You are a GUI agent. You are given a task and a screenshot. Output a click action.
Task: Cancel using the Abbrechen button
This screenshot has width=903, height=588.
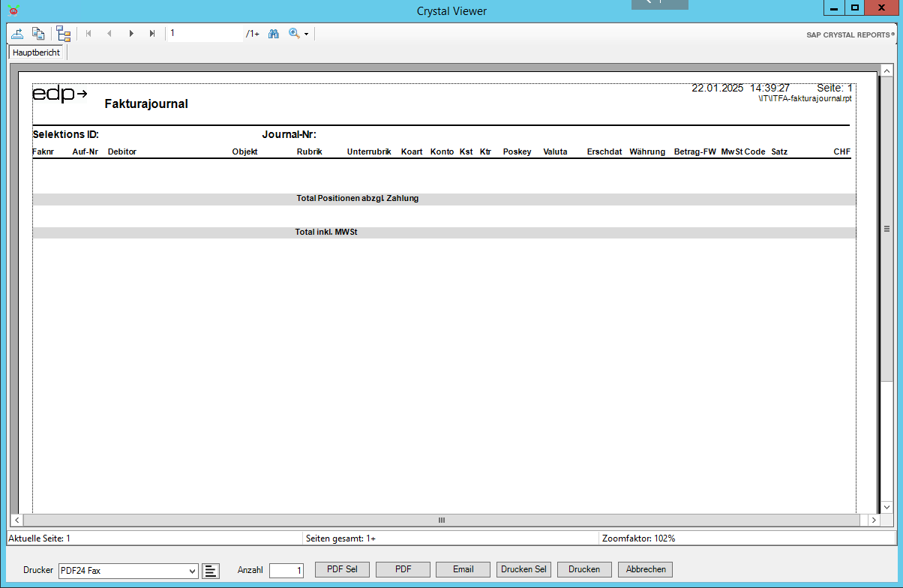pyautogui.click(x=645, y=569)
